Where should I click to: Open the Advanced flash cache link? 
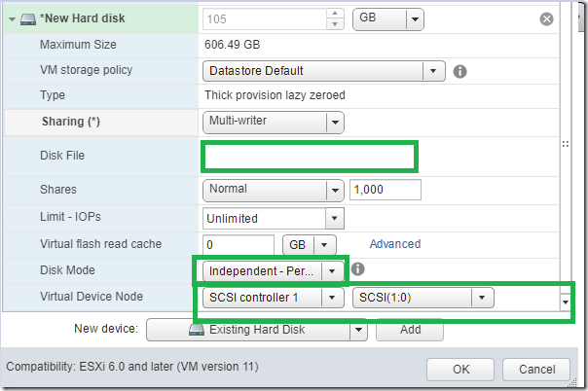(x=395, y=244)
